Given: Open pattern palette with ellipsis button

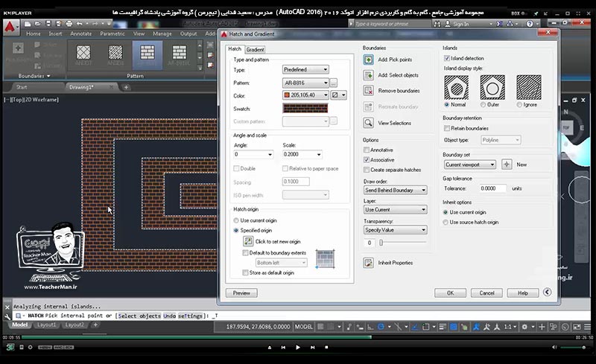Looking at the screenshot, I should (x=333, y=83).
